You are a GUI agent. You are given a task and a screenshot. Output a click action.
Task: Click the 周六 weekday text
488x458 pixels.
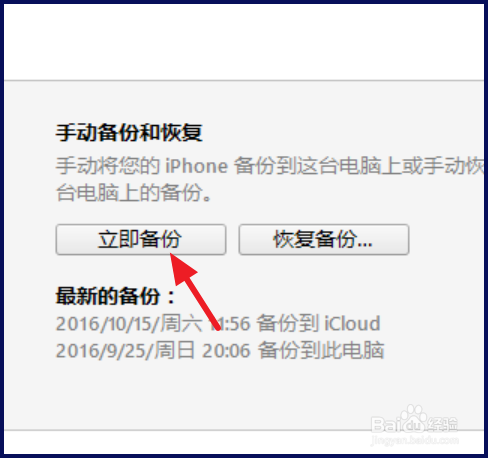[x=181, y=323]
